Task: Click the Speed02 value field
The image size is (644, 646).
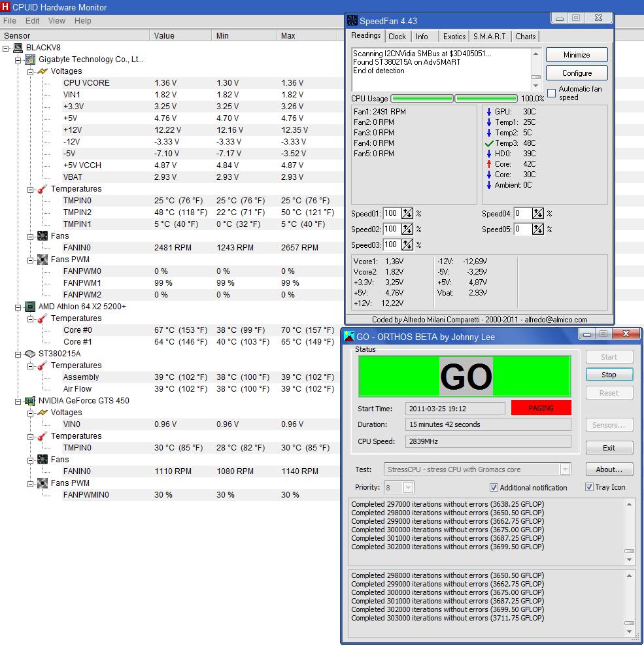Action: (392, 229)
